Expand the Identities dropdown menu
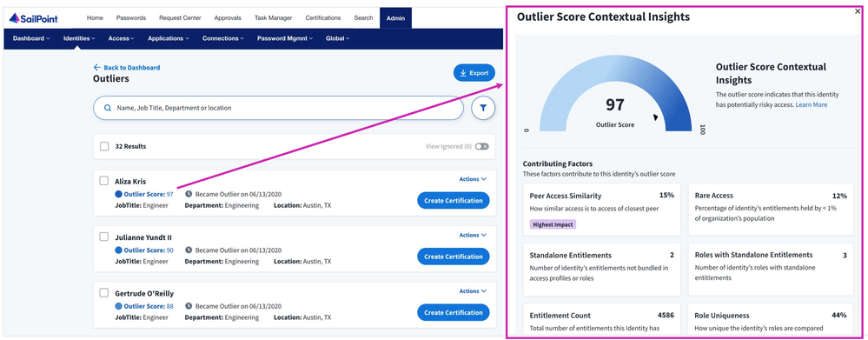 79,39
